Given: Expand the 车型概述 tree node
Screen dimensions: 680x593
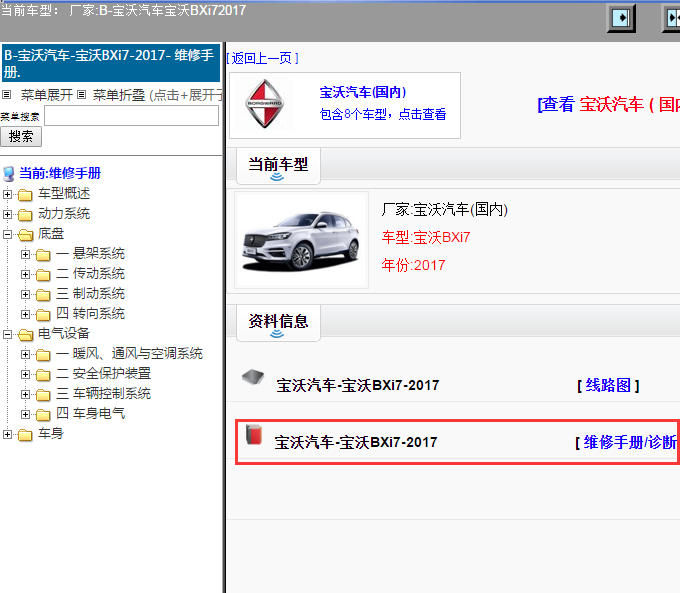Looking at the screenshot, I should (7, 194).
